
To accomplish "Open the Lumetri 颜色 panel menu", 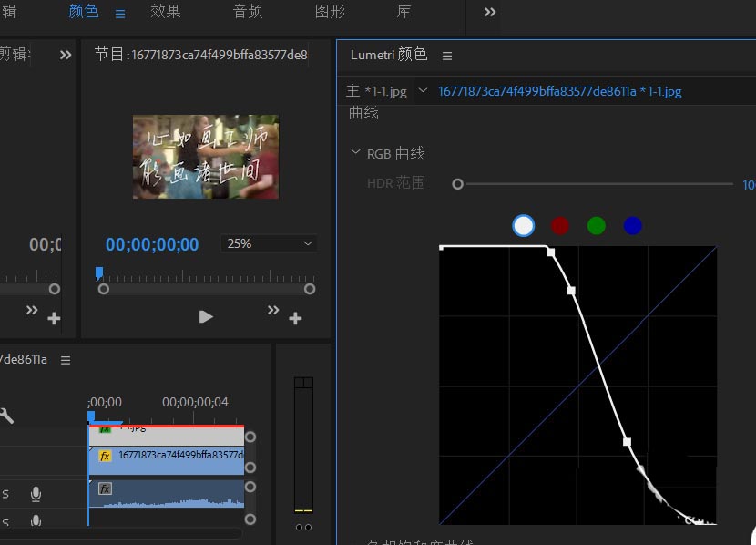I will 447,56.
